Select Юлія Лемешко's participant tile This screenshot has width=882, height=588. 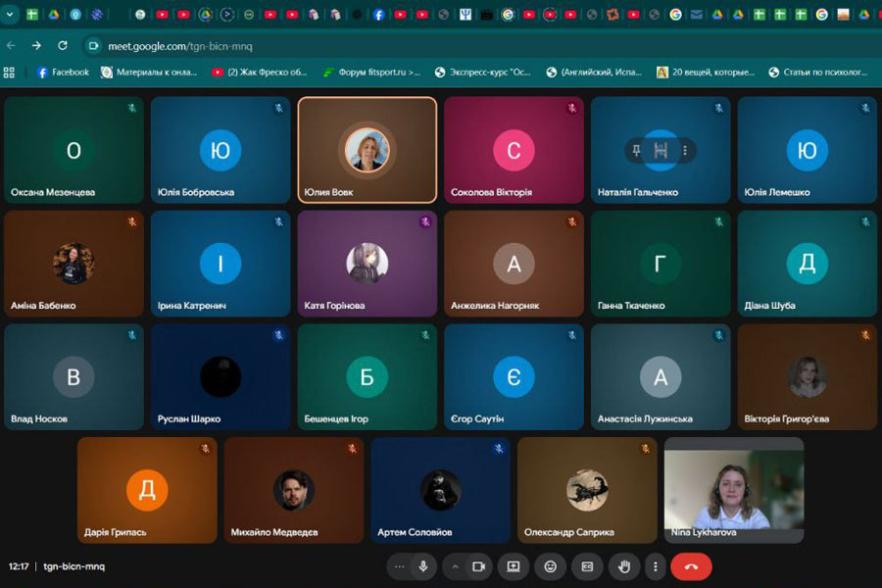(808, 150)
